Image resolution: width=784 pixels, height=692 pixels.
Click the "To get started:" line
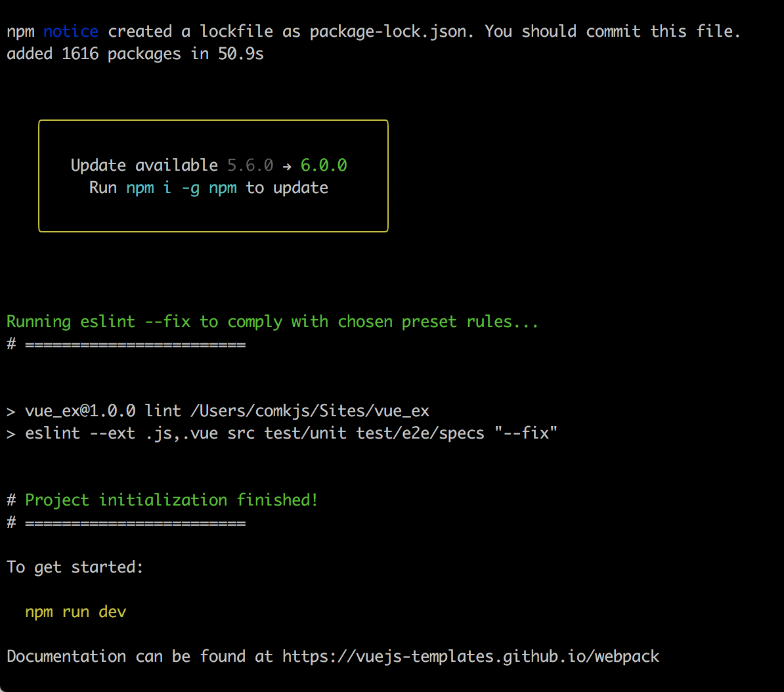(75, 567)
